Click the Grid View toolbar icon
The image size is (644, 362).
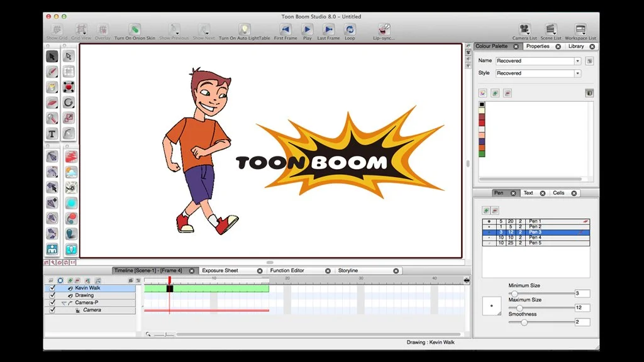pos(81,32)
